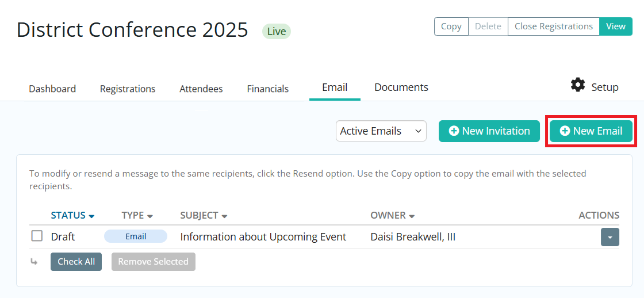Open the Registrations tab
644x298 pixels.
pyautogui.click(x=128, y=89)
